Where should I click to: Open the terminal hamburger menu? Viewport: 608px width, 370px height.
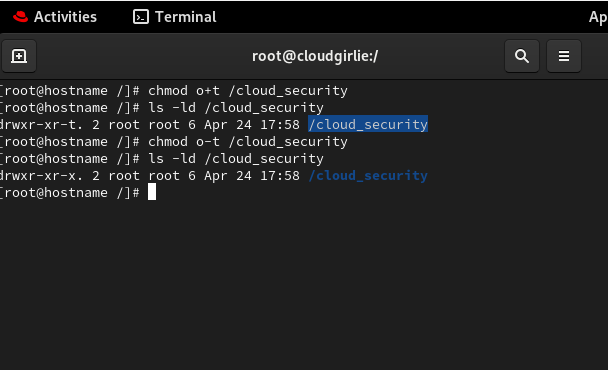coord(564,56)
